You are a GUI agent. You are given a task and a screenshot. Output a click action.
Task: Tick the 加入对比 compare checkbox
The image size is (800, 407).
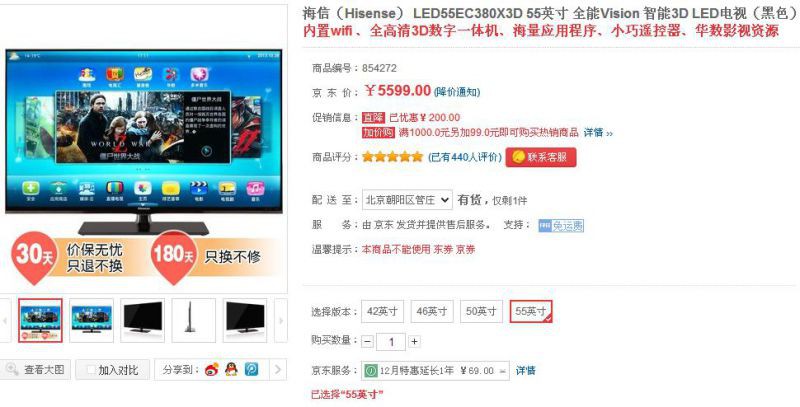[91, 370]
